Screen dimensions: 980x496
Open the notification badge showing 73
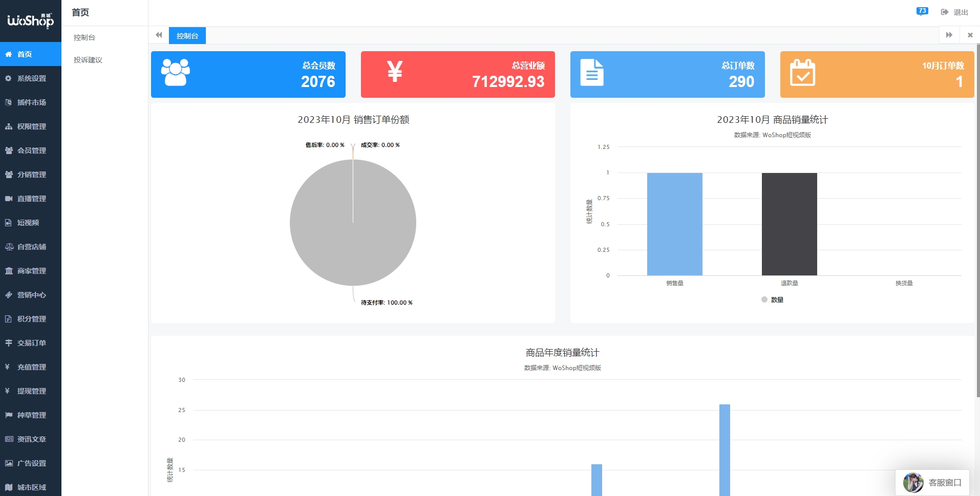[922, 11]
